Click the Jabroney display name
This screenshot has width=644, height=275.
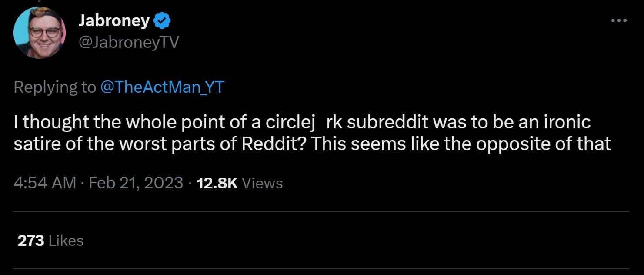click(x=113, y=20)
